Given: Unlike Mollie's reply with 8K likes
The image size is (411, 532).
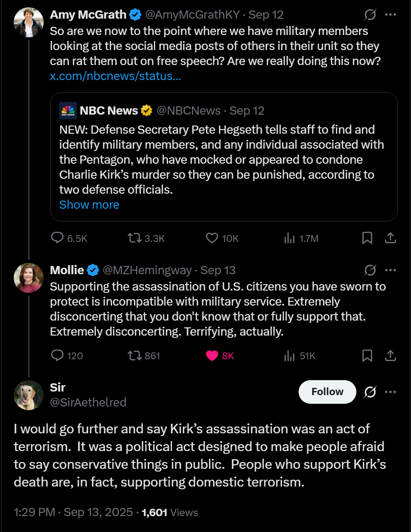Looking at the screenshot, I should tap(220, 356).
